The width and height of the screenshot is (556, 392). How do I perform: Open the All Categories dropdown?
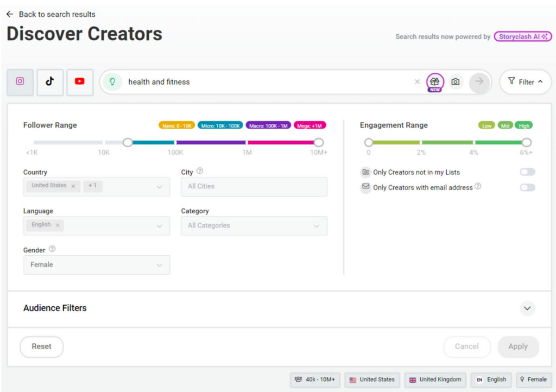pos(254,226)
